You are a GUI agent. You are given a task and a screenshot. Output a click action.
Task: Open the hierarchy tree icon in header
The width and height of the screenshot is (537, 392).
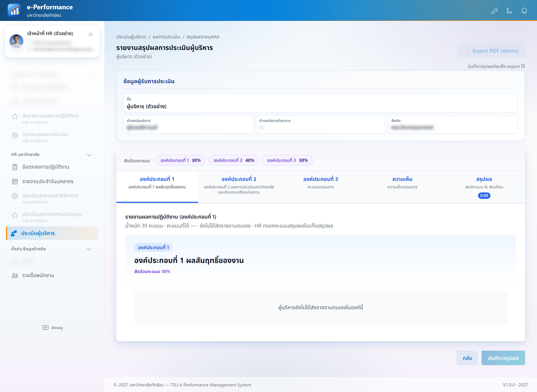pos(509,11)
